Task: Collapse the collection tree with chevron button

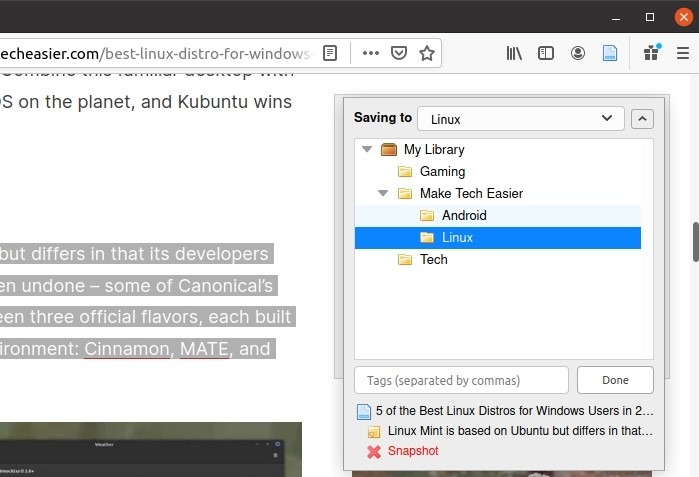Action: (x=642, y=119)
